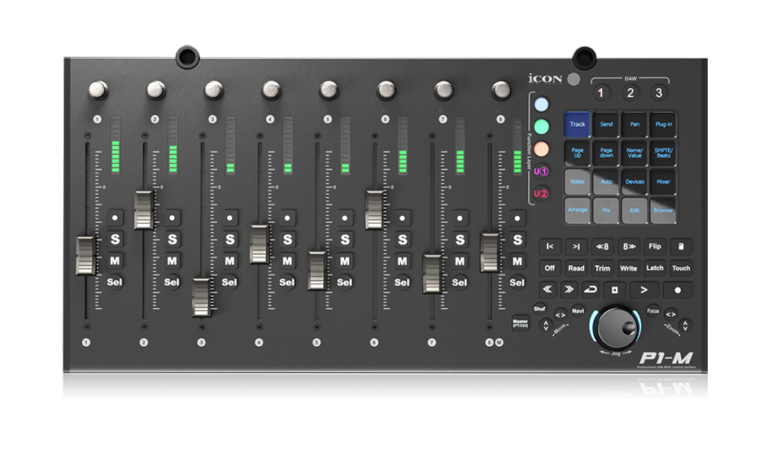Viewport: 768px width, 452px height.
Task: Tap the Page Up pad
Action: [x=577, y=153]
